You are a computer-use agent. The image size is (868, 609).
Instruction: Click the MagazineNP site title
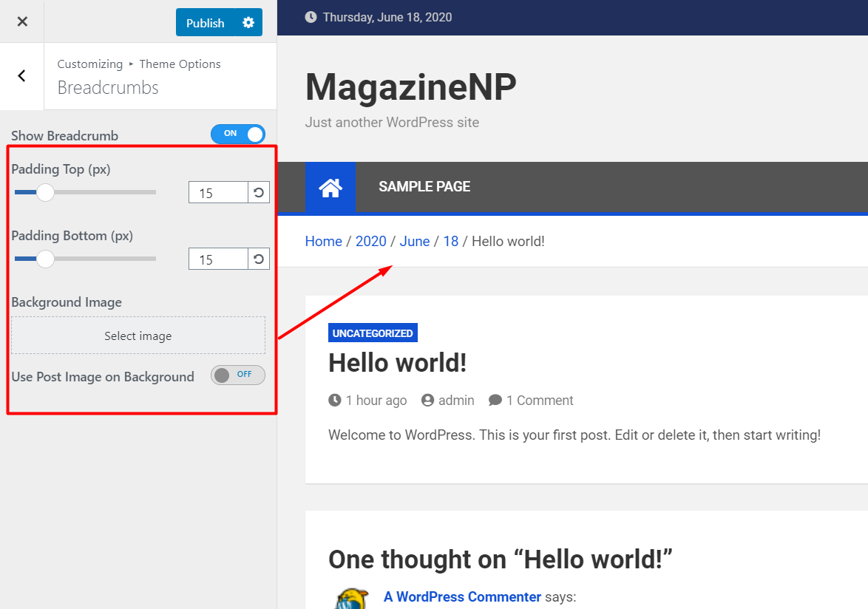pos(411,87)
